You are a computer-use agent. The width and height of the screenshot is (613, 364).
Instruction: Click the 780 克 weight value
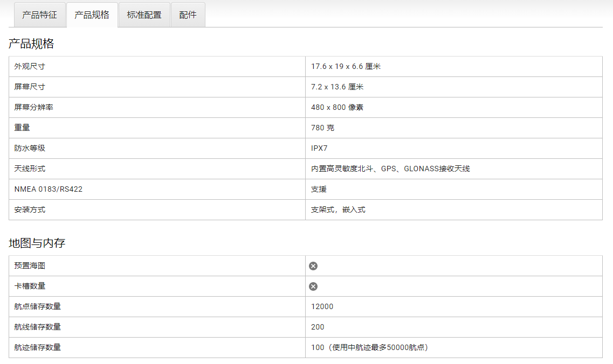(322, 128)
